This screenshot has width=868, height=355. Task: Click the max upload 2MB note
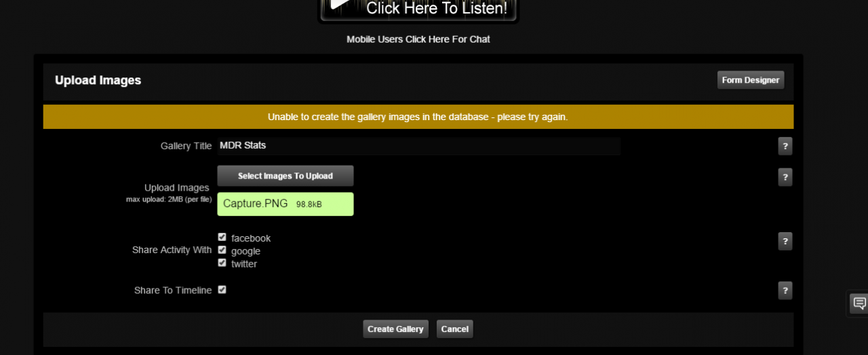pyautogui.click(x=170, y=200)
